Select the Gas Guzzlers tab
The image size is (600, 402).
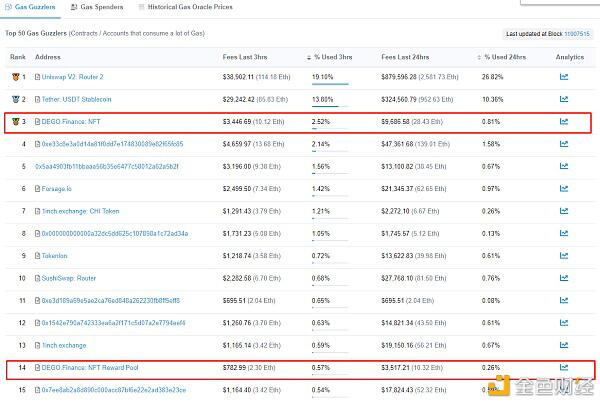30,7
